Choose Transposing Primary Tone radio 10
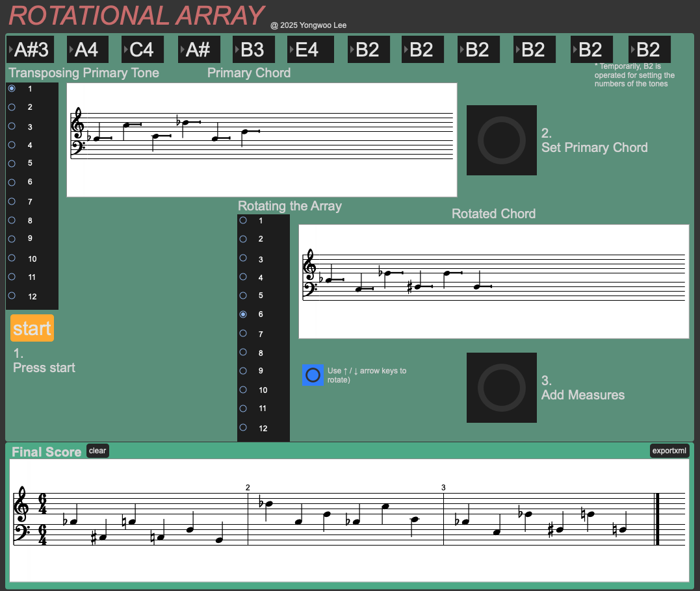Image resolution: width=700 pixels, height=591 pixels. click(x=12, y=258)
